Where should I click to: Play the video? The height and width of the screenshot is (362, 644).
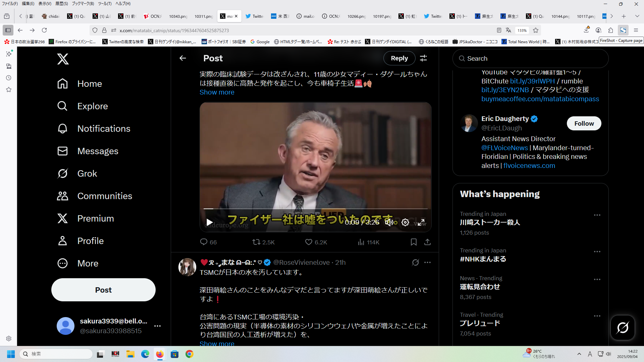[x=209, y=222]
